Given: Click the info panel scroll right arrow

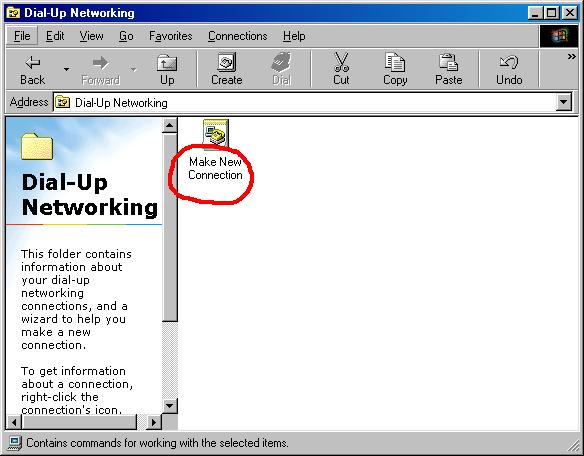Looking at the screenshot, I should [153, 422].
